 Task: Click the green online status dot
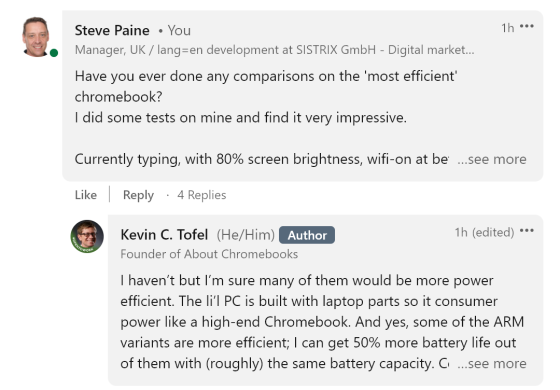coord(54,53)
